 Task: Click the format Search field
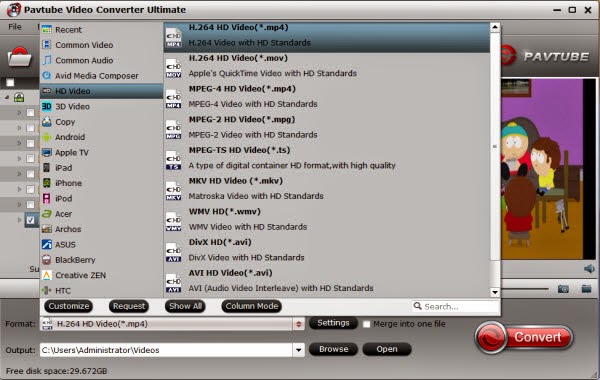coord(456,306)
